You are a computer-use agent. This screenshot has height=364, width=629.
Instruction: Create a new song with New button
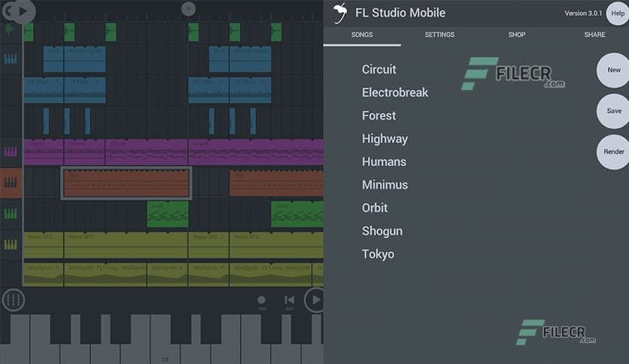click(x=614, y=70)
